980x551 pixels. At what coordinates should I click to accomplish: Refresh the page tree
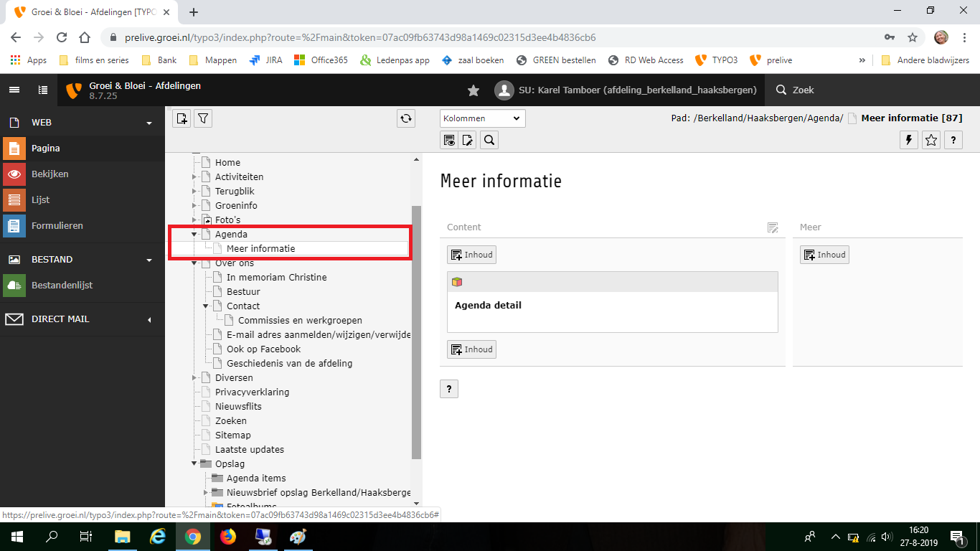point(406,118)
